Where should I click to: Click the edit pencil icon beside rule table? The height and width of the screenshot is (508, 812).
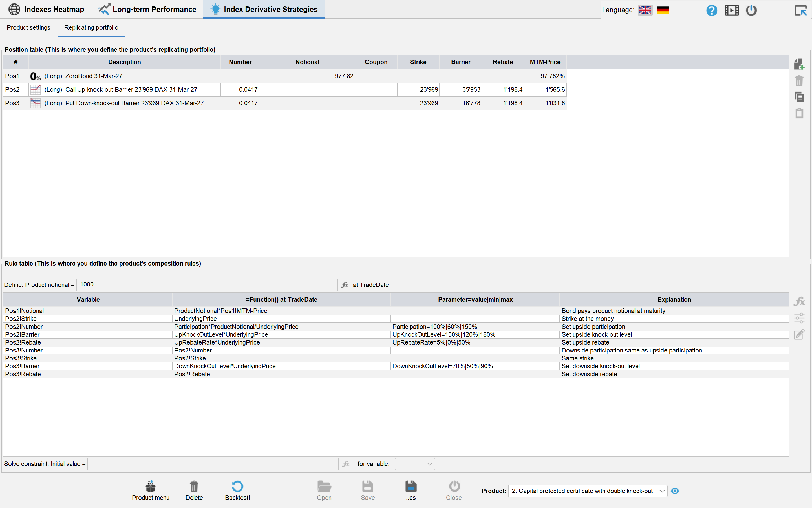[x=799, y=334]
